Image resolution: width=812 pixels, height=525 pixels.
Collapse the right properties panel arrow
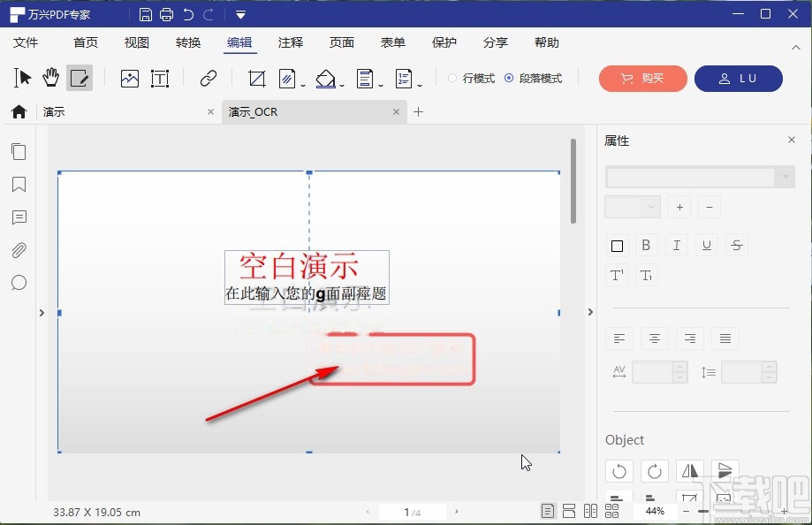click(590, 312)
